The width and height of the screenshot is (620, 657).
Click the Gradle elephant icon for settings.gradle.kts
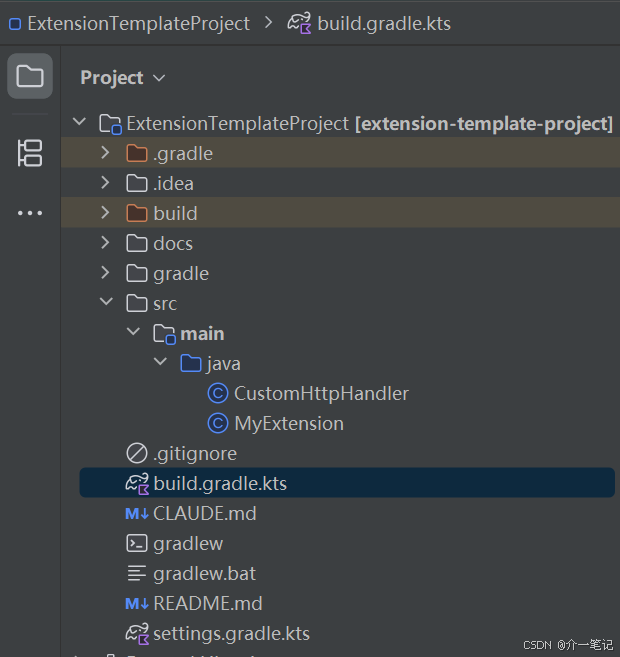tap(137, 634)
